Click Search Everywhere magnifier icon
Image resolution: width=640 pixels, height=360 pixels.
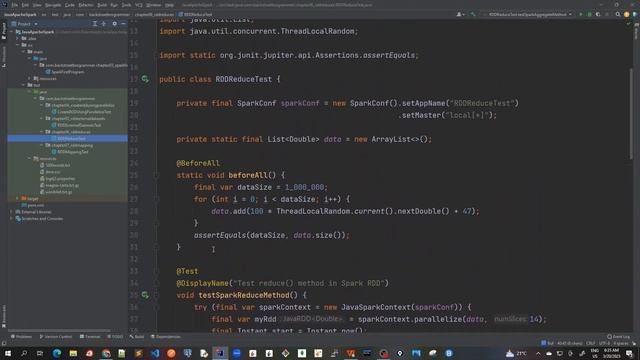click(x=618, y=14)
